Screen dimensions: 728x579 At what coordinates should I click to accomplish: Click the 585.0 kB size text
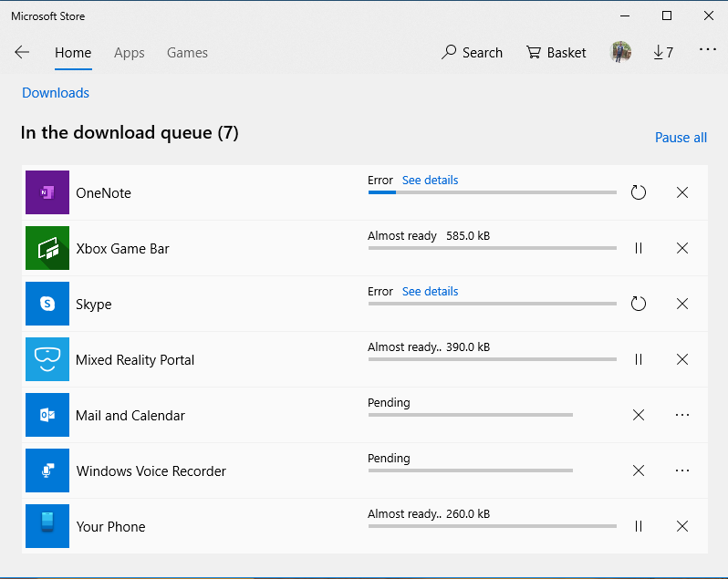[x=468, y=235]
